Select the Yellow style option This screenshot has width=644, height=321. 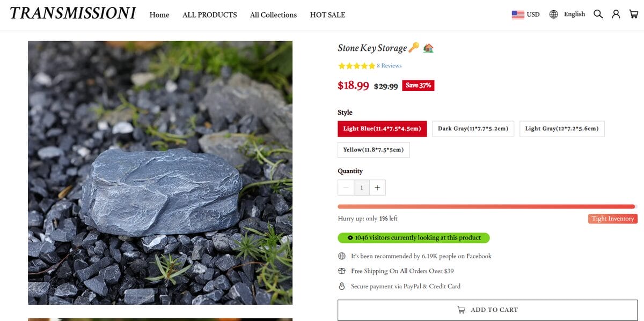point(373,150)
